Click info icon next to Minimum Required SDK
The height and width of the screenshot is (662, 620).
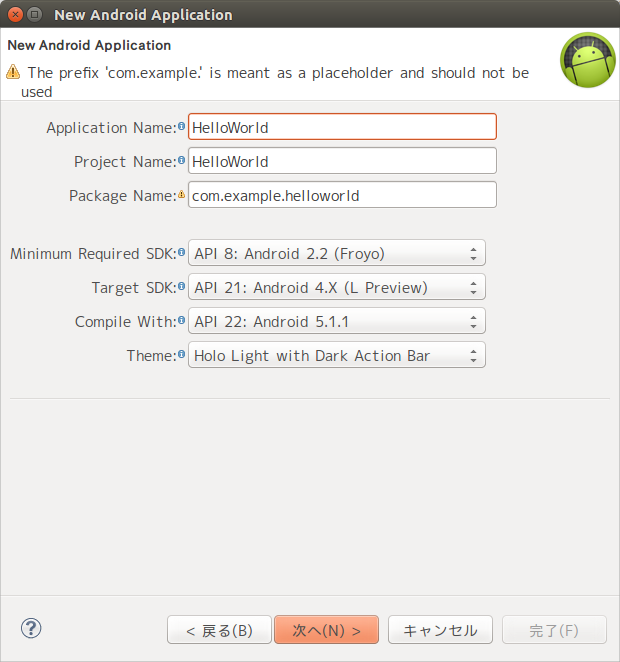(181, 252)
